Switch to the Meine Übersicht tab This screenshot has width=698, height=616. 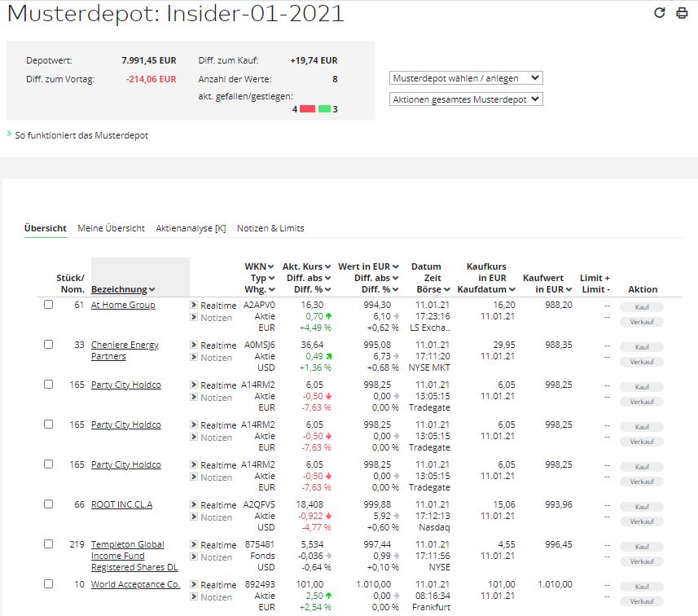pos(112,228)
